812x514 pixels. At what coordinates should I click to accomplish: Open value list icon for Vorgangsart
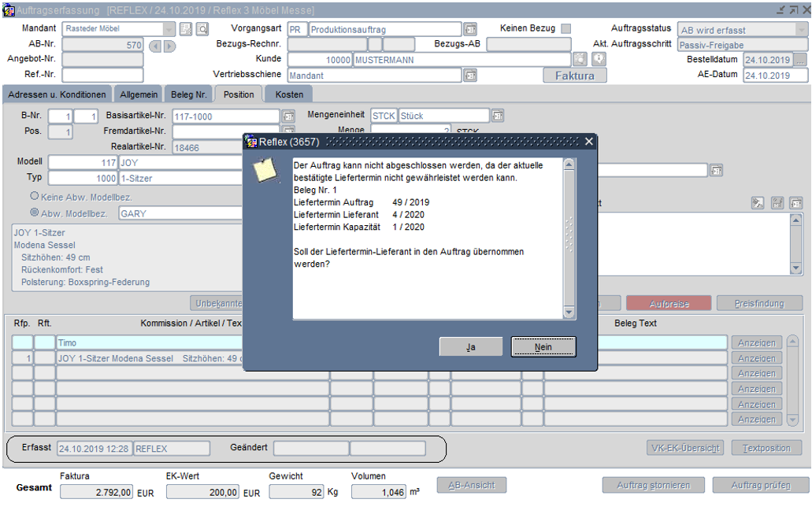point(470,29)
